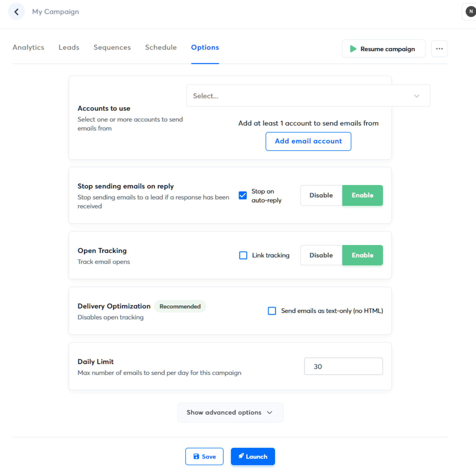Check Send emails as text-only option
Screen dimensions: 476x470
272,311
